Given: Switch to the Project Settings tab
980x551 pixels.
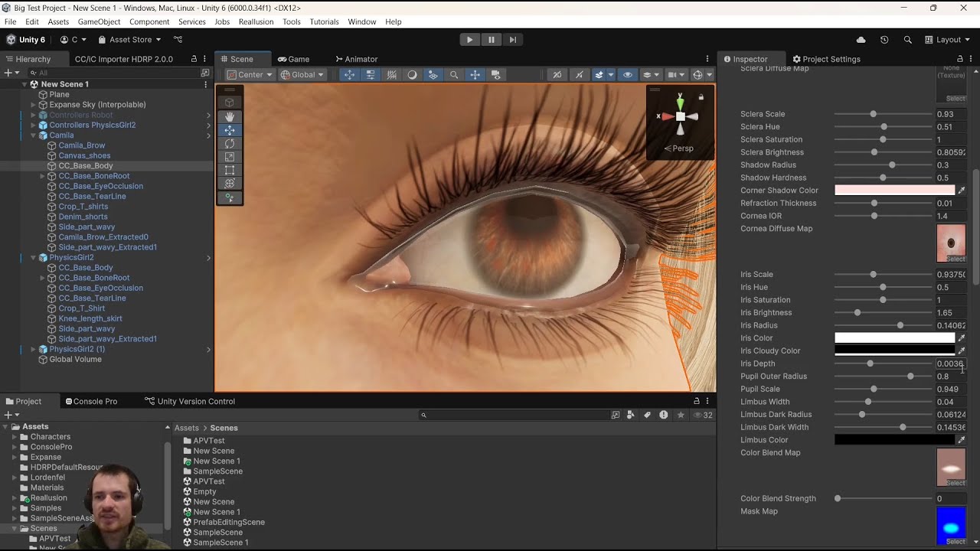Looking at the screenshot, I should (x=826, y=59).
